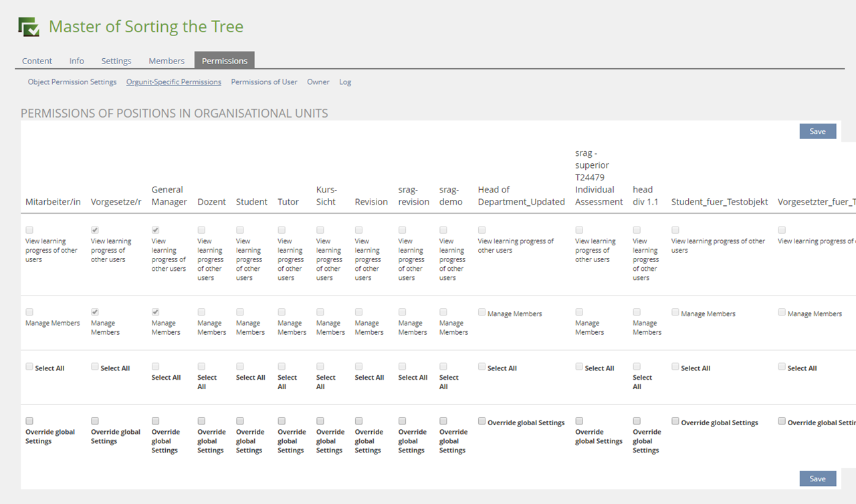Check Select All for Head of Department_Updated

point(482,367)
